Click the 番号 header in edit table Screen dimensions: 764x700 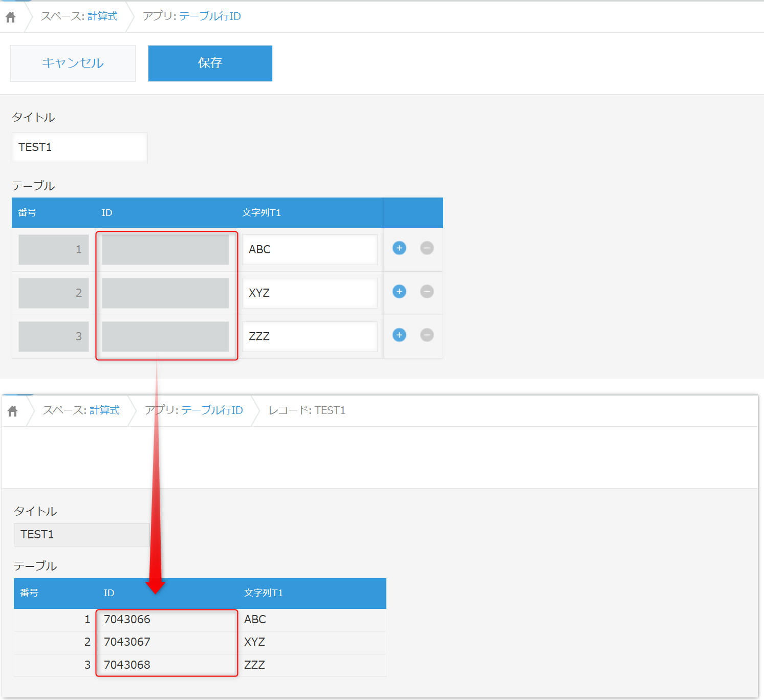(27, 213)
